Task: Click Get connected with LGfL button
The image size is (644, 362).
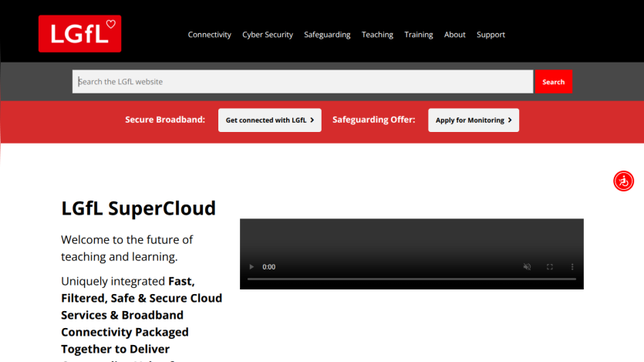Action: tap(269, 120)
